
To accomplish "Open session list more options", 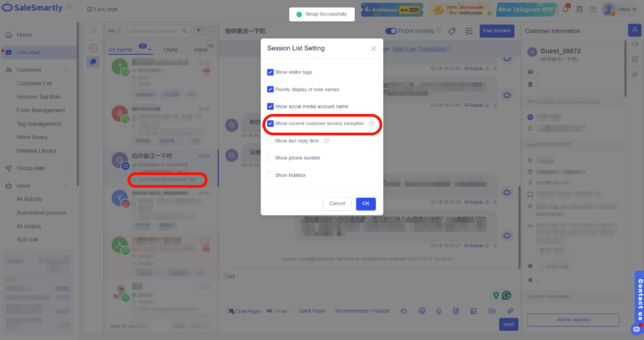I will tap(210, 31).
